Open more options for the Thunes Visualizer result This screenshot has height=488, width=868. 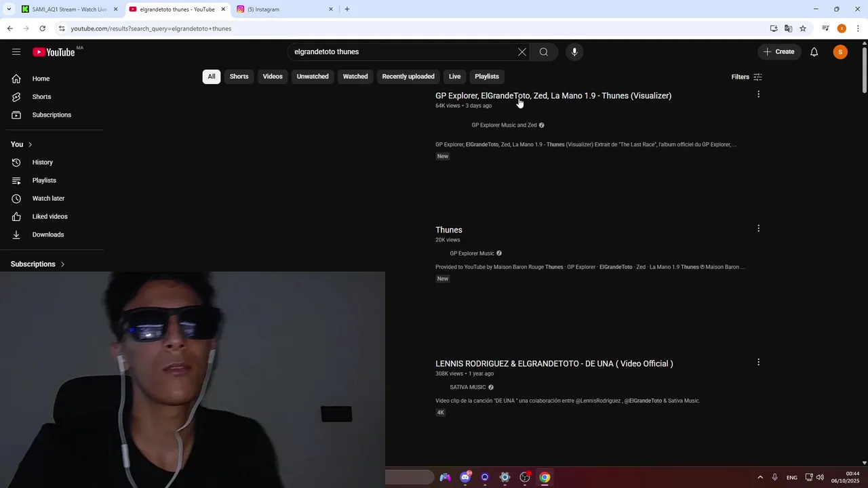click(x=758, y=94)
